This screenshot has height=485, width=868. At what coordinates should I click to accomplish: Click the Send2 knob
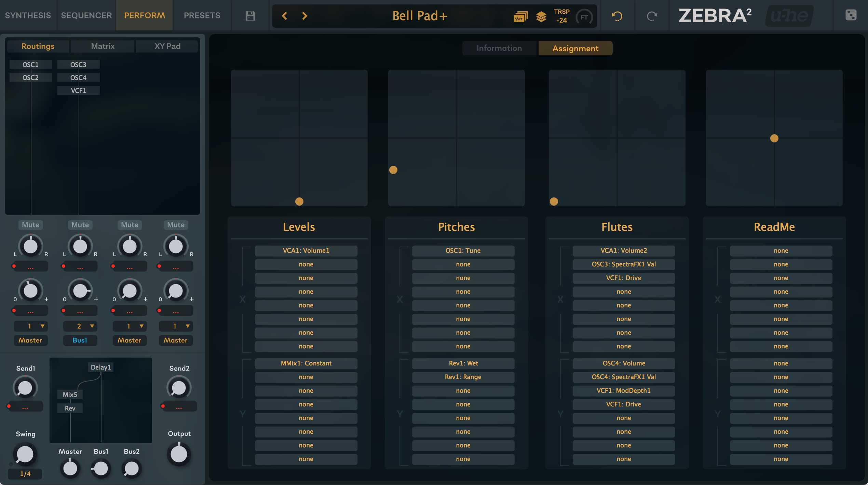coord(179,388)
